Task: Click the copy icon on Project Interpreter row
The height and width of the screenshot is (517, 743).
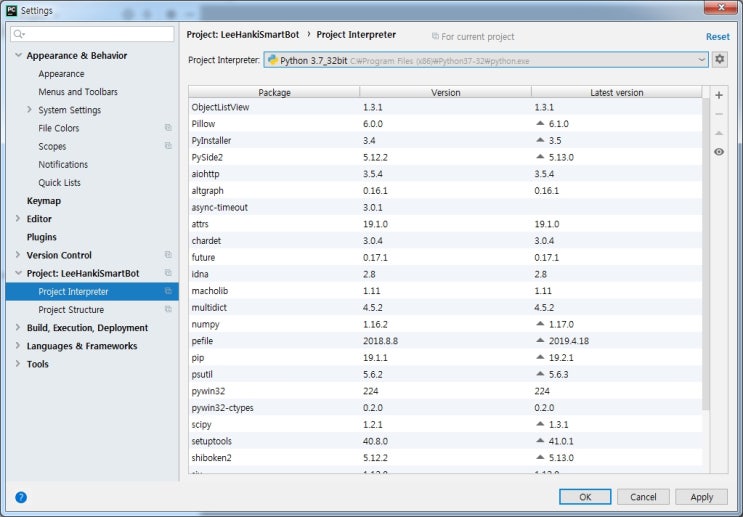Action: pyautogui.click(x=168, y=291)
